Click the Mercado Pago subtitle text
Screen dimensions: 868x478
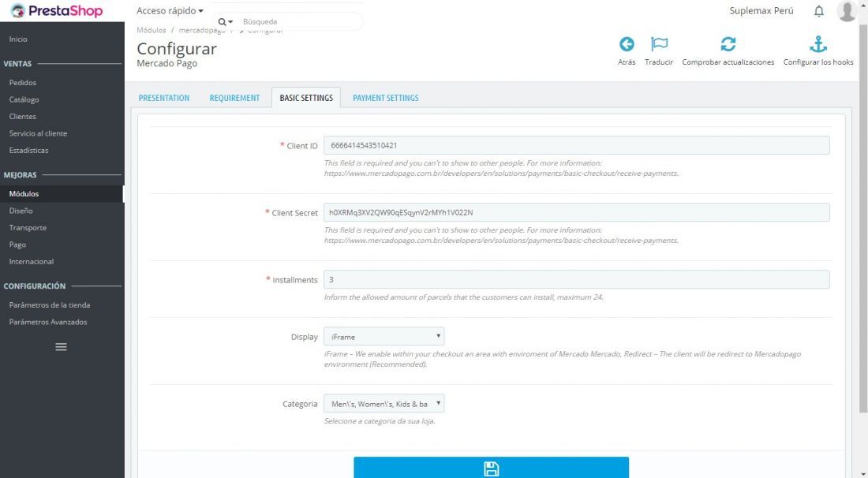(x=167, y=64)
